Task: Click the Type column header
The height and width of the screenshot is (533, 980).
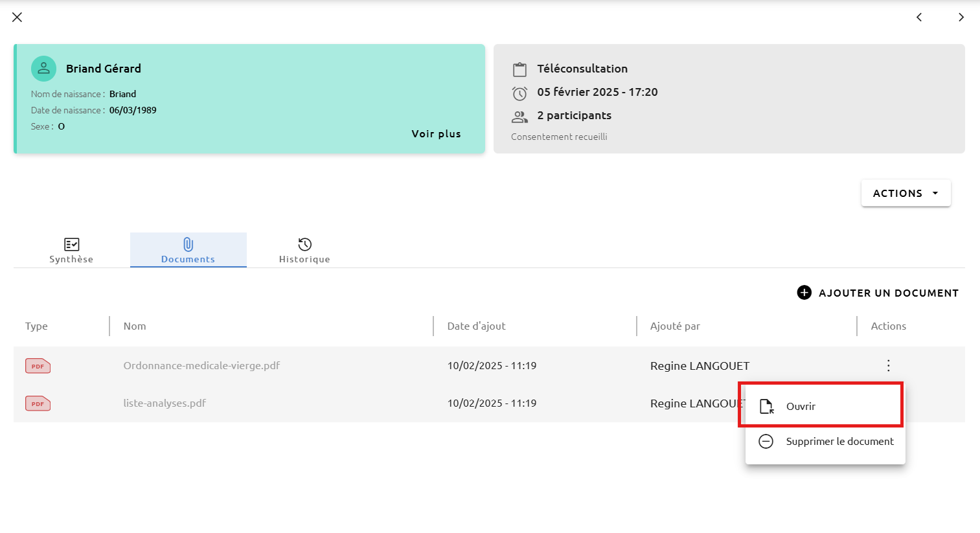Action: tap(36, 326)
